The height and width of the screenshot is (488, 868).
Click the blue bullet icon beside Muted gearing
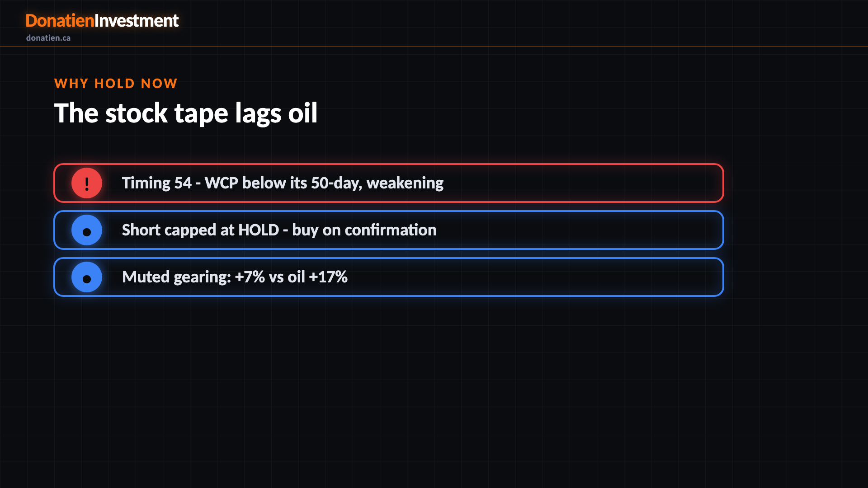point(87,277)
